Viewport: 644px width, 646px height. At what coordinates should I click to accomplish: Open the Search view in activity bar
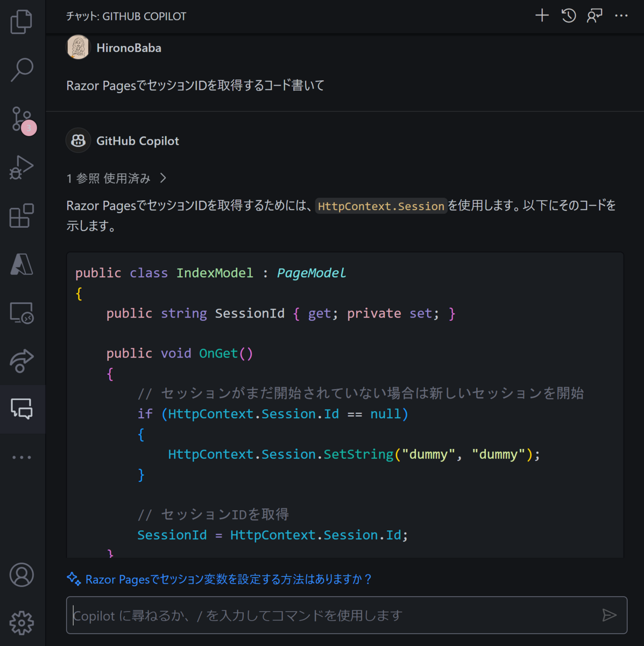22,70
